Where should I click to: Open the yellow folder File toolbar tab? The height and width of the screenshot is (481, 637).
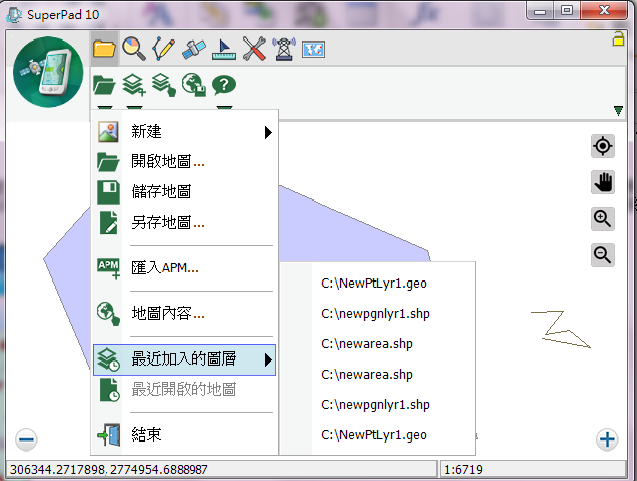click(x=104, y=49)
